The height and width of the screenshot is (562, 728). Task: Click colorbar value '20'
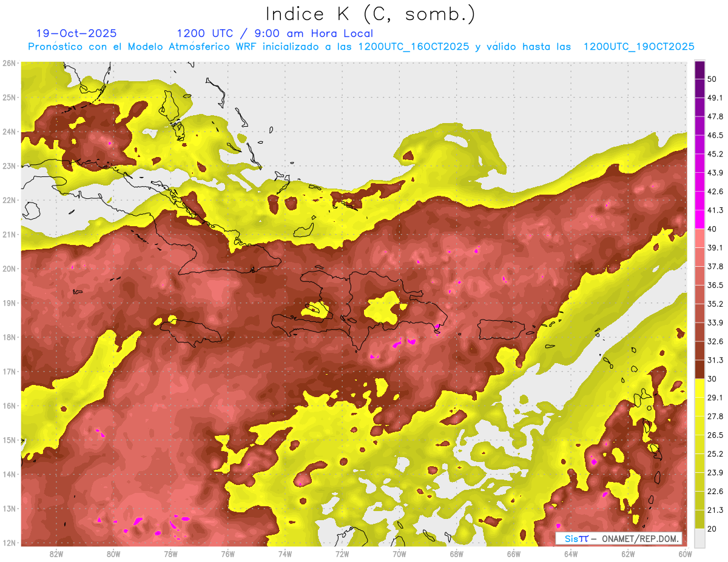712,529
